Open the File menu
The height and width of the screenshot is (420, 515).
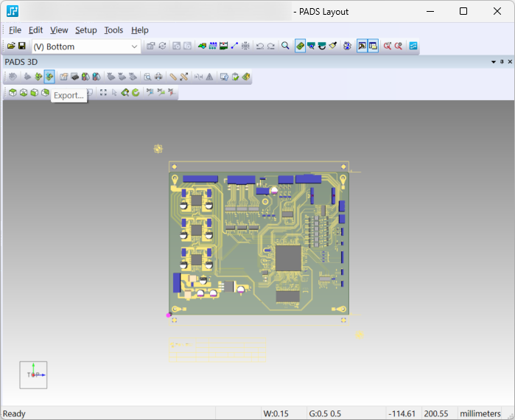pos(15,30)
